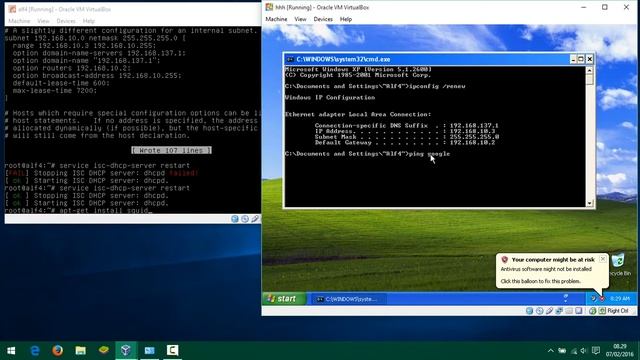
Task: Open Machine menu in alf4 window
Action: pos(19,21)
